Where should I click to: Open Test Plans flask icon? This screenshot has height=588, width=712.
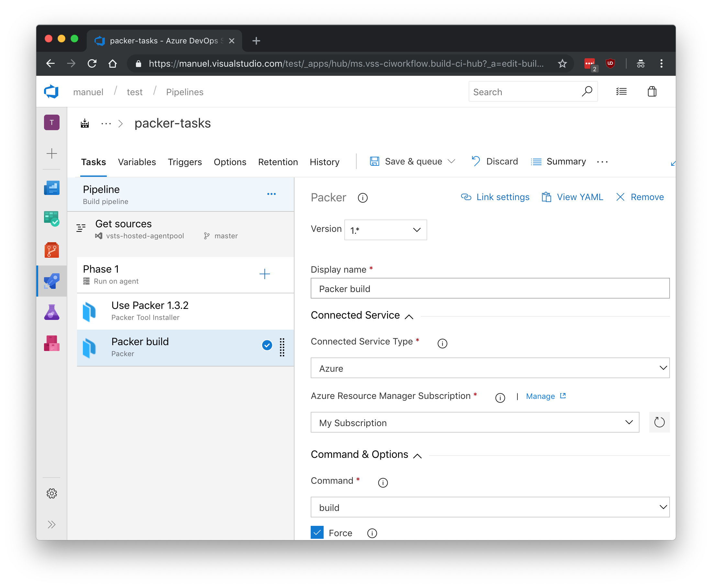[51, 312]
